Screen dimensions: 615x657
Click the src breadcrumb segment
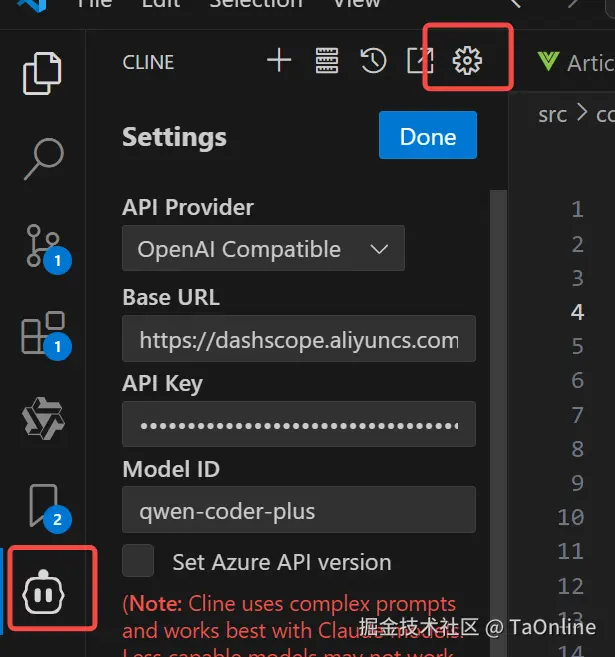pos(552,115)
